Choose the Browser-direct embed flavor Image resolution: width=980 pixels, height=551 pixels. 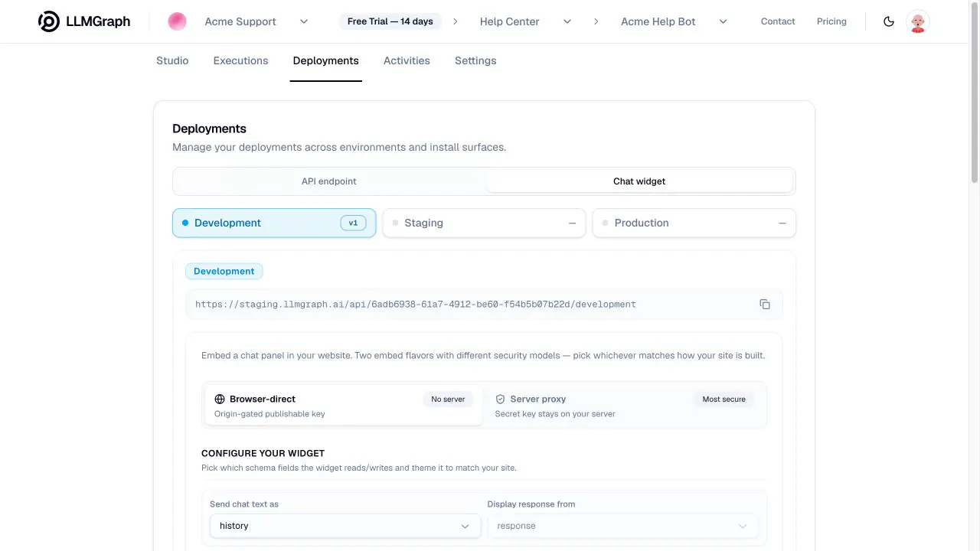(344, 406)
